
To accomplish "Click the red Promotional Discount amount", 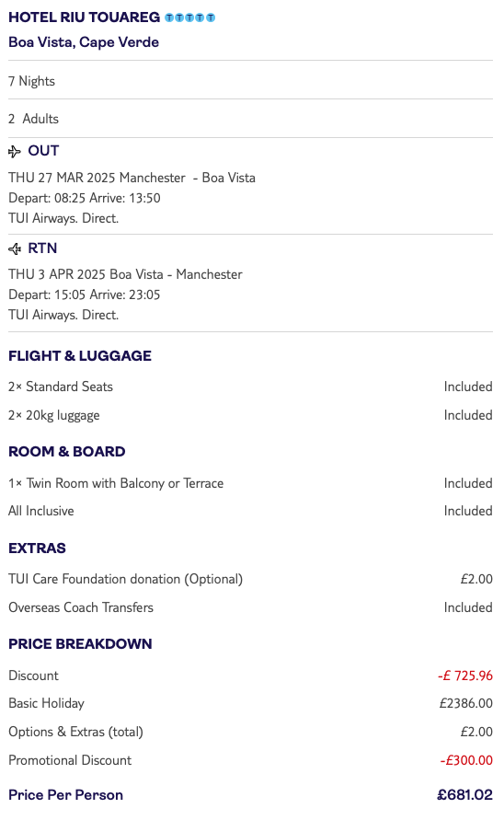I will pos(466,760).
